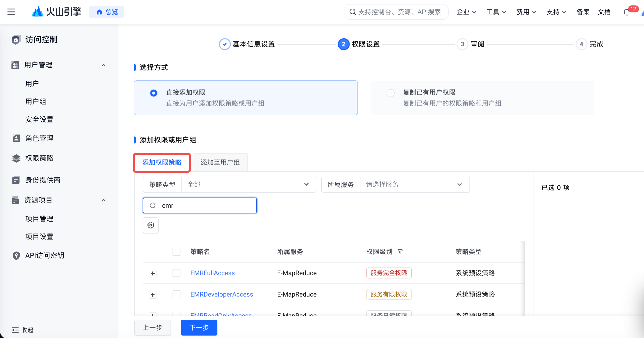The width and height of the screenshot is (644, 338).
Task: Collapse the sidebar with 收起
Action: tap(23, 330)
